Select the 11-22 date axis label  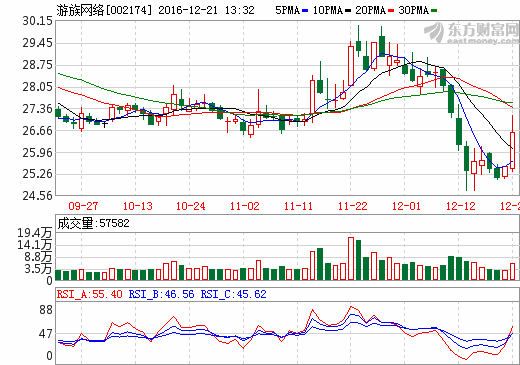click(352, 206)
